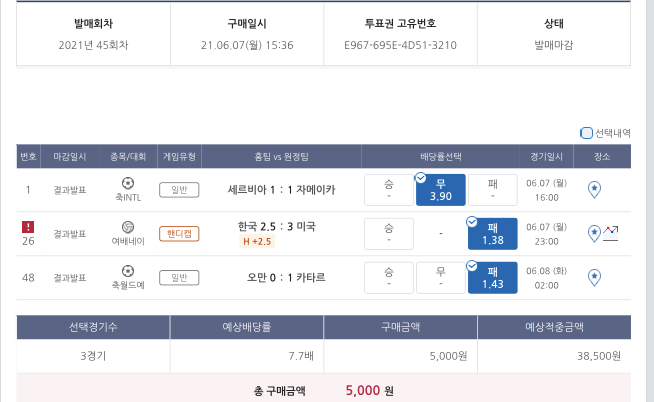Click red alert icon on match 26

(28, 226)
